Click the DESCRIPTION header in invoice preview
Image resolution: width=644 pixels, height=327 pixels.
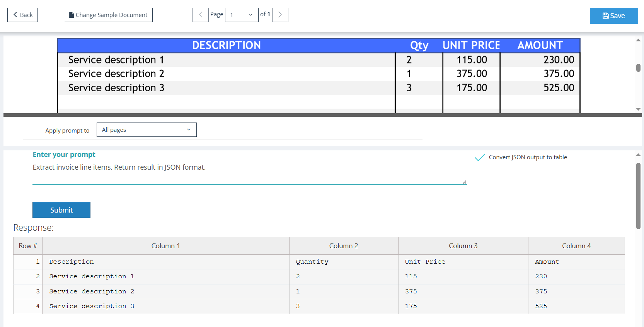point(227,45)
